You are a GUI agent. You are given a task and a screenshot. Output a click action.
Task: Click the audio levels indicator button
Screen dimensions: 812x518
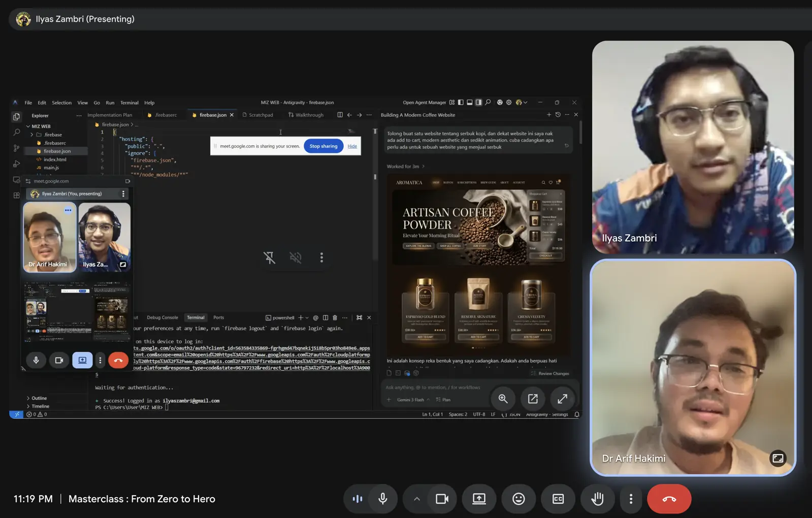click(x=358, y=499)
